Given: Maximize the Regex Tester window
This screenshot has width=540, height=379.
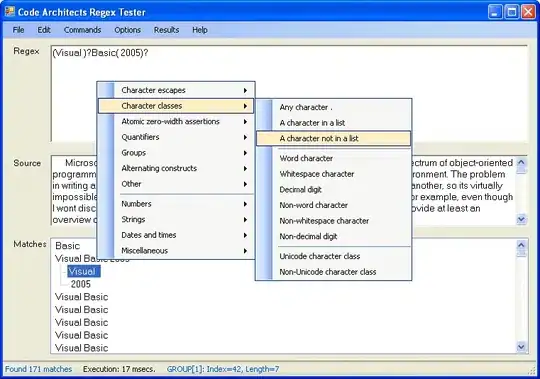Looking at the screenshot, I should click(512, 12).
